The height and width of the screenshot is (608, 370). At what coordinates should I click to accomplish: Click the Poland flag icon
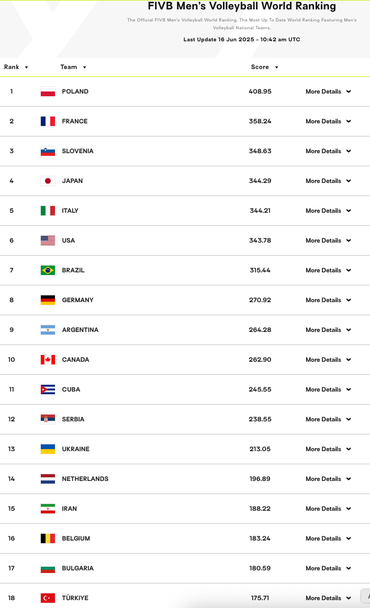tap(48, 92)
